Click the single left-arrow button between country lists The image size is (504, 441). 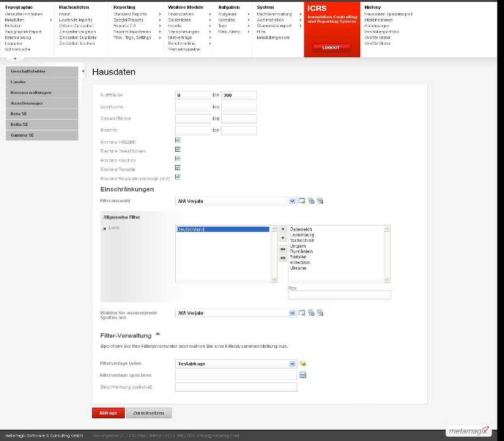click(282, 238)
